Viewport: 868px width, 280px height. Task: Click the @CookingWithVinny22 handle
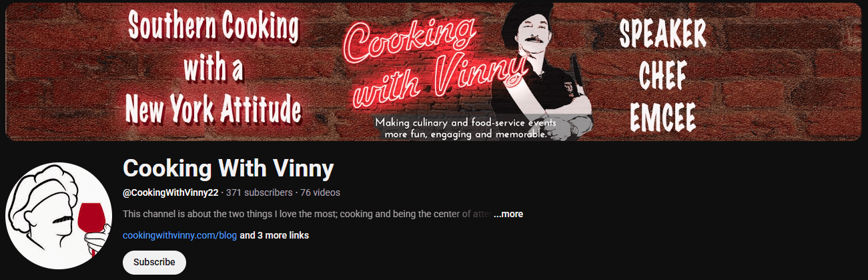(171, 192)
